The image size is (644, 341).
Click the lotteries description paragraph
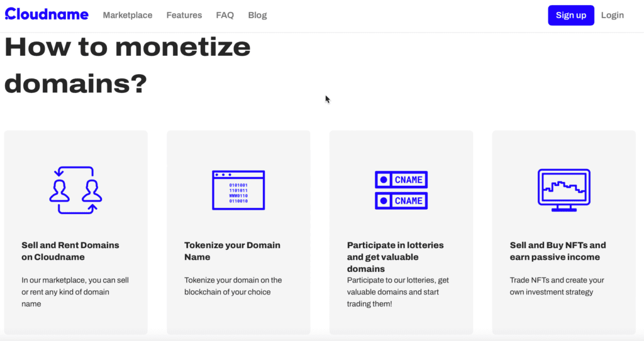pos(397,292)
